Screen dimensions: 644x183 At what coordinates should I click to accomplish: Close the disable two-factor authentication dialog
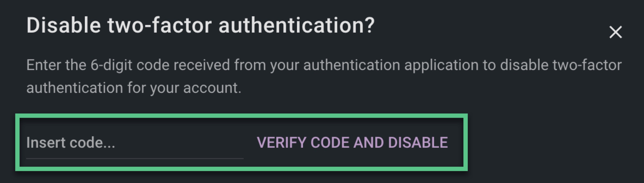coord(615,33)
